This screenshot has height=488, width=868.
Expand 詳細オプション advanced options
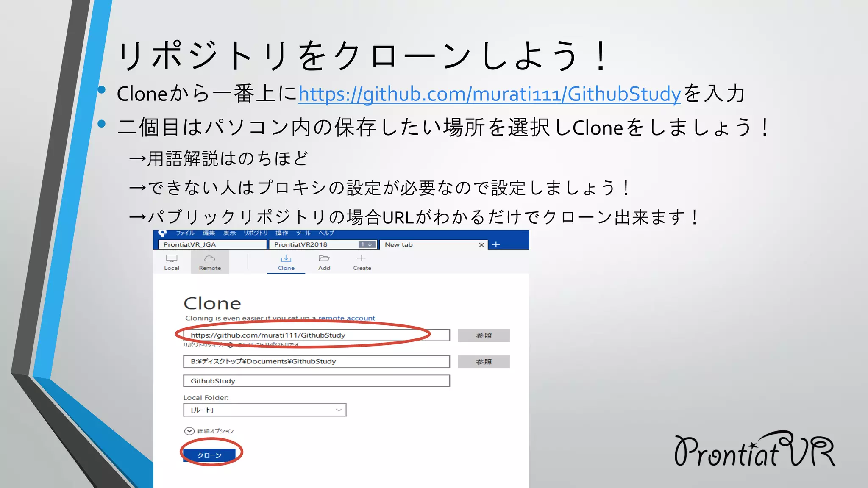[x=209, y=431]
